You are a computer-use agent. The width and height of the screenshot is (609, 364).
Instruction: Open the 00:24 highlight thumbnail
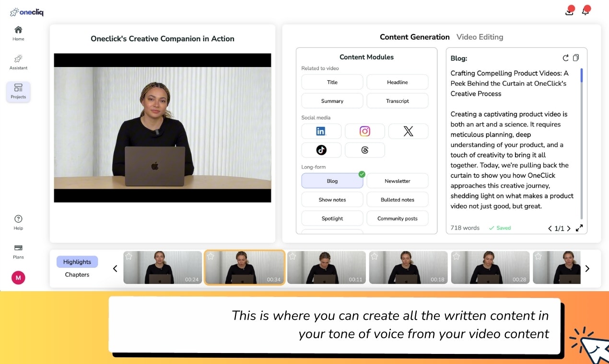(163, 268)
